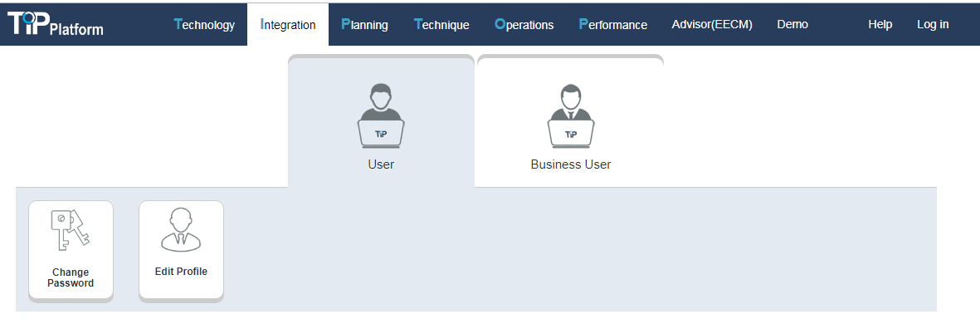The width and height of the screenshot is (980, 319).
Task: Open the Technique menu
Action: tap(442, 24)
